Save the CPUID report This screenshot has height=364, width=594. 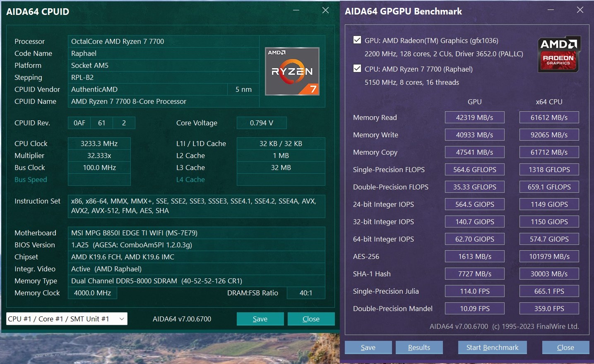pyautogui.click(x=260, y=319)
